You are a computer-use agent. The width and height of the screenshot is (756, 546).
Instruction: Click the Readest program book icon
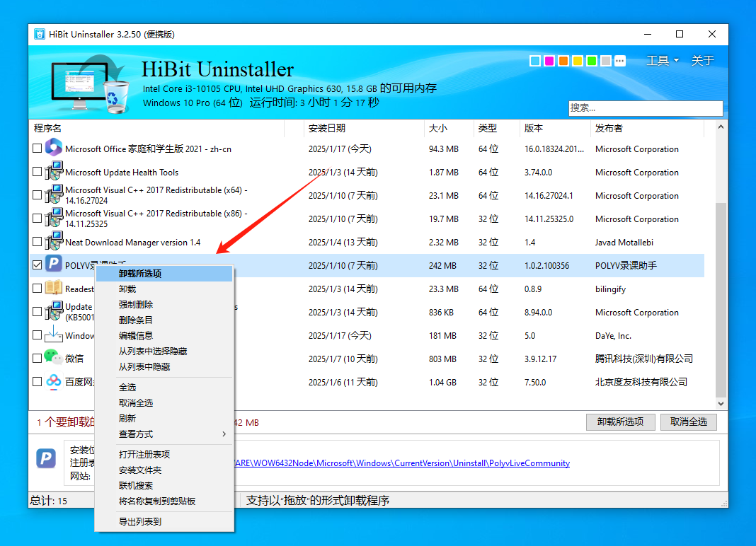pos(55,289)
